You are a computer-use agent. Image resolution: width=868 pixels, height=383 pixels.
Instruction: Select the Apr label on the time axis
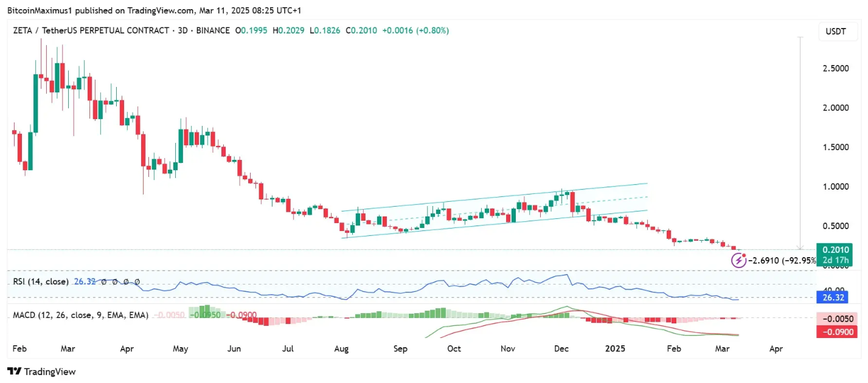pyautogui.click(x=776, y=348)
